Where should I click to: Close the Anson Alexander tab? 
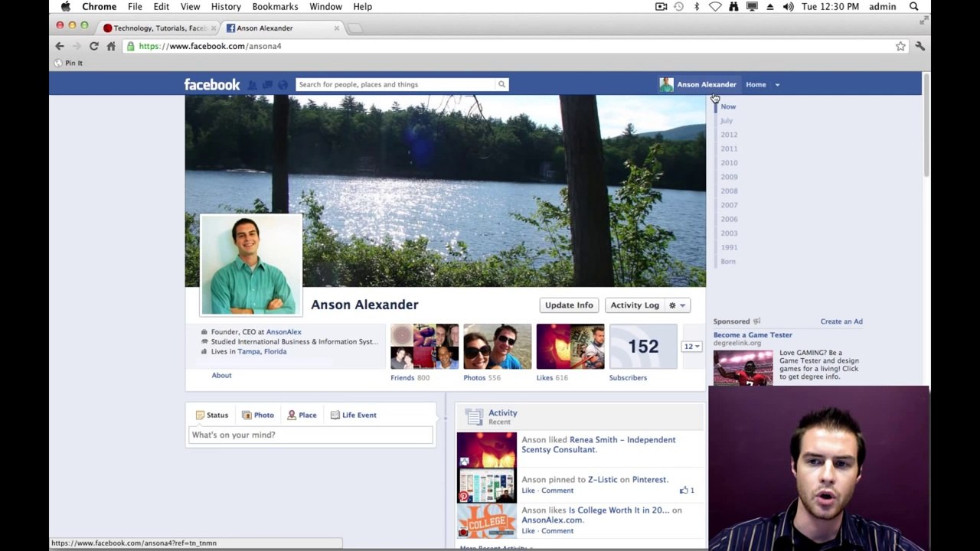336,28
